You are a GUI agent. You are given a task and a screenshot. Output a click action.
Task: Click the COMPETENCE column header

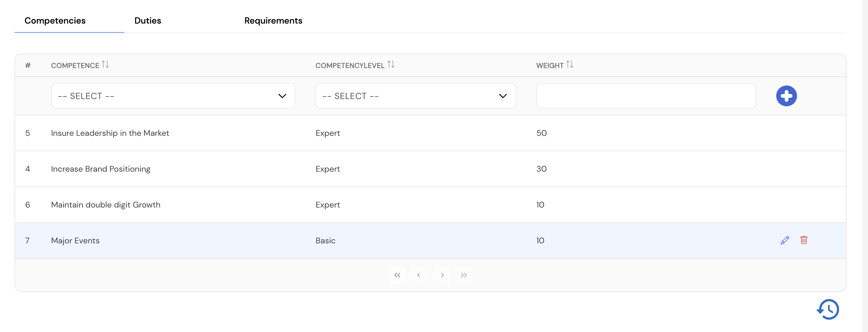point(75,65)
